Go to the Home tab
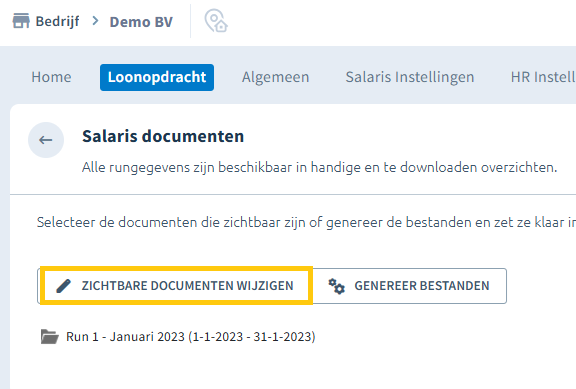The width and height of the screenshot is (576, 389). click(51, 77)
